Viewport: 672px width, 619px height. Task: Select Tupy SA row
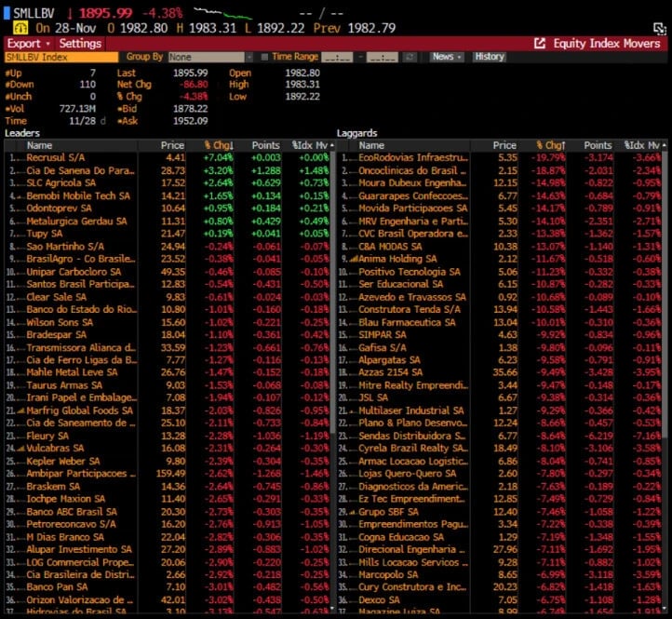click(168, 234)
